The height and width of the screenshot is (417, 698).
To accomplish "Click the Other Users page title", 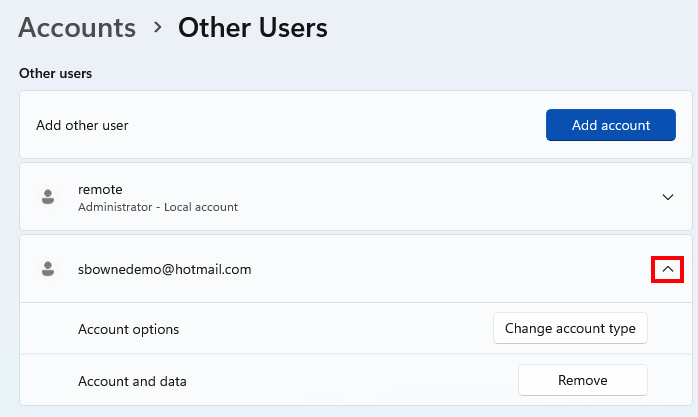I will click(x=252, y=28).
